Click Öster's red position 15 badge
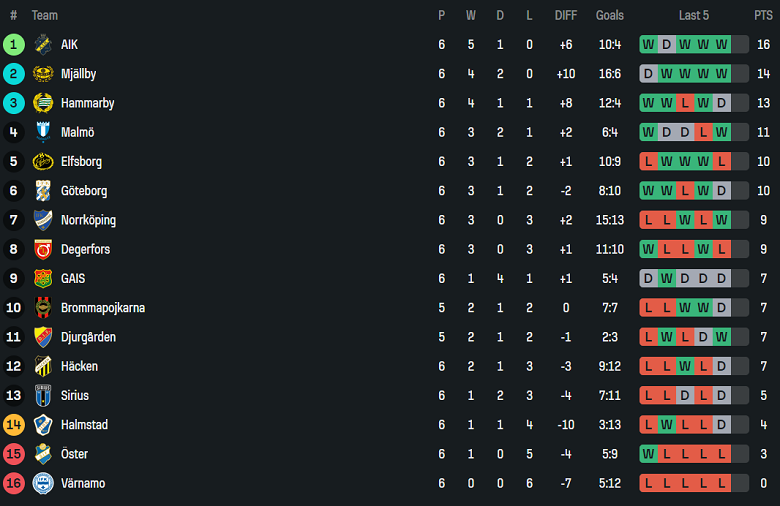The width and height of the screenshot is (780, 506). tap(13, 454)
